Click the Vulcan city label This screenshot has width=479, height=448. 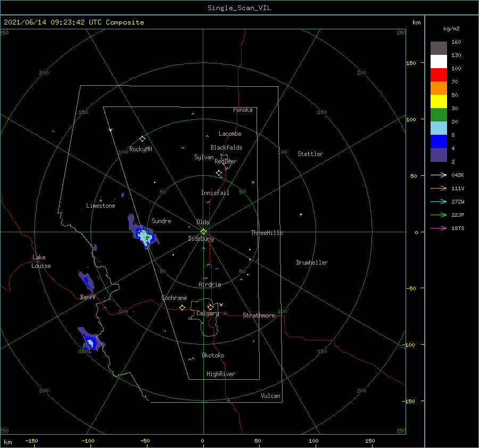click(x=270, y=396)
